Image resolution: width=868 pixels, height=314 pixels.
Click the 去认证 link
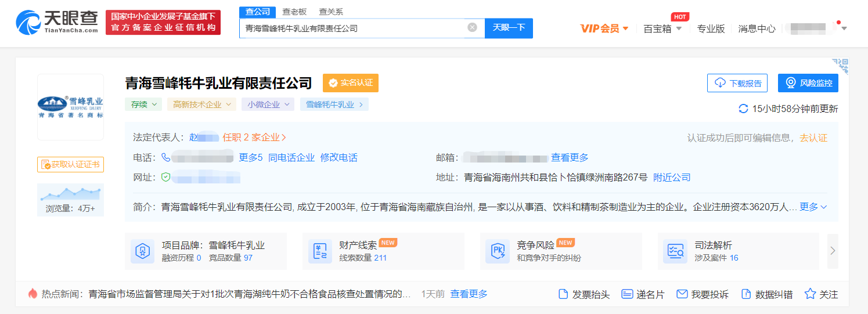point(813,138)
